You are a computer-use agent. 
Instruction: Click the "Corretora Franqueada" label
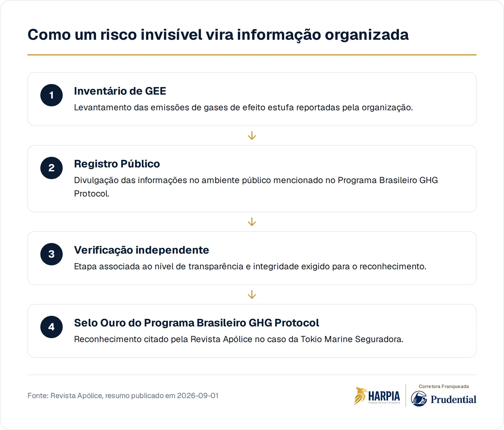click(x=444, y=386)
